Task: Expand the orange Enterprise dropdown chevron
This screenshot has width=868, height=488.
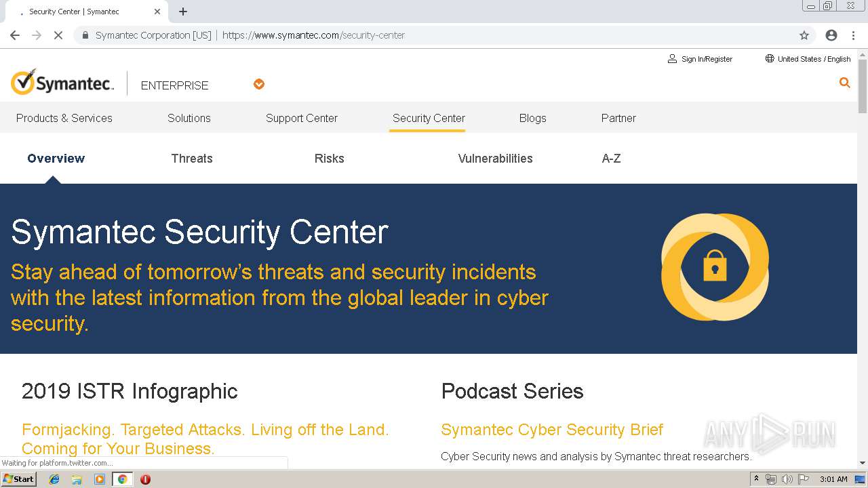Action: 259,84
